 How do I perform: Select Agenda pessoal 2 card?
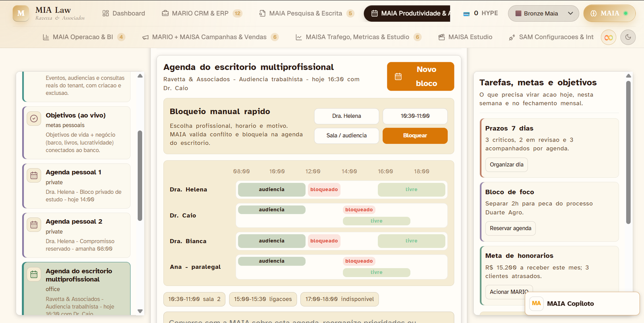tap(76, 235)
